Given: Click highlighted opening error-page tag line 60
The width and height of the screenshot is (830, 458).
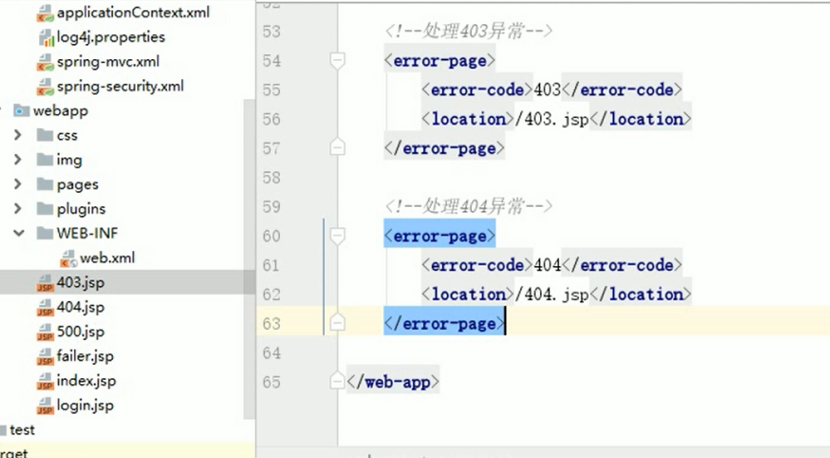Looking at the screenshot, I should tap(440, 236).
